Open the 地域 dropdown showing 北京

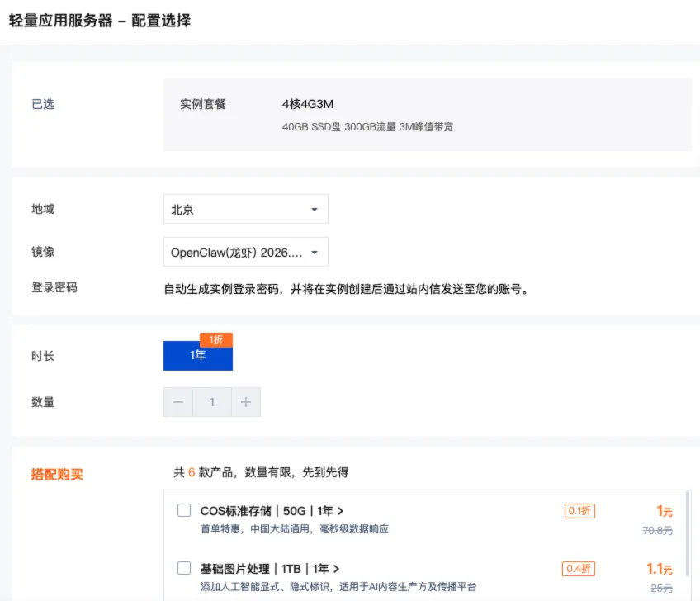click(245, 209)
